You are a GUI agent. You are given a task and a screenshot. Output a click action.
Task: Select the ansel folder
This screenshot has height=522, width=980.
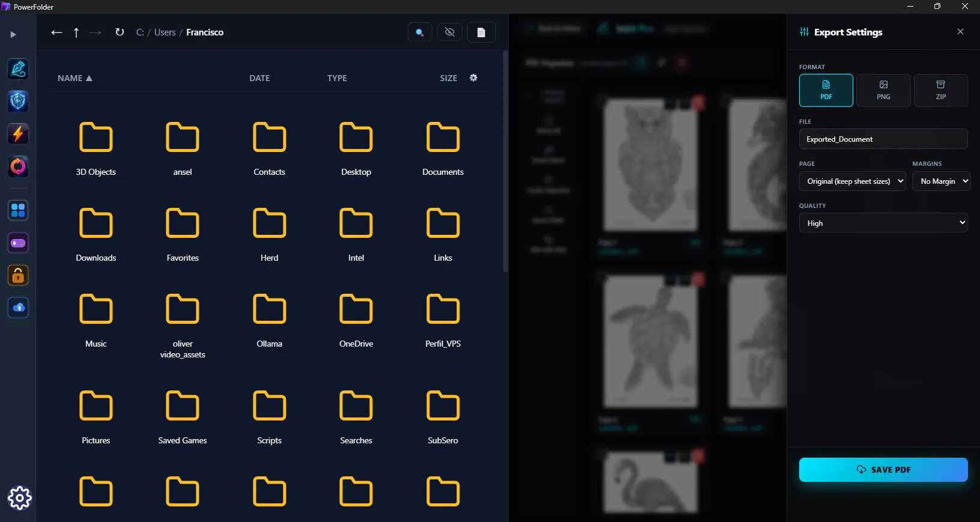point(183,149)
